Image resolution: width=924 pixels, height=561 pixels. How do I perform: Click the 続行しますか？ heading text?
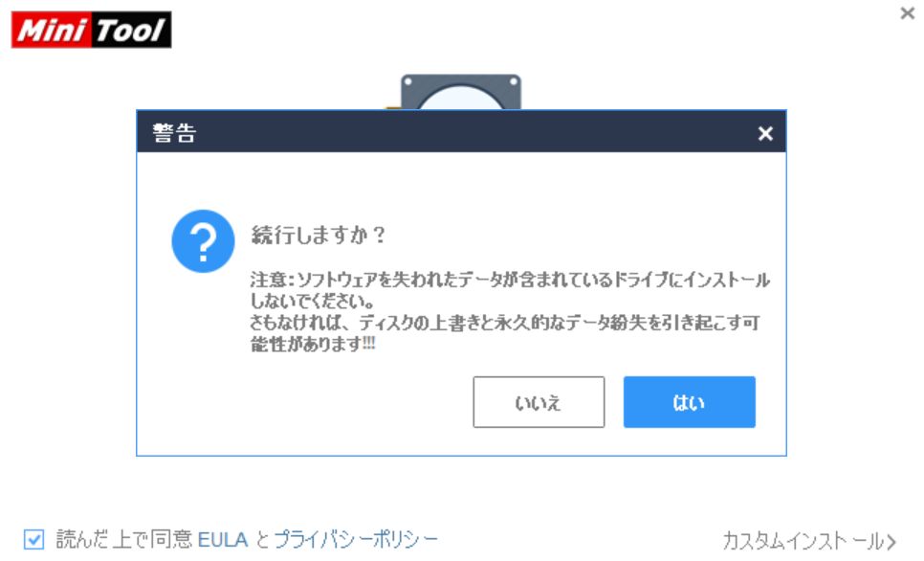[319, 235]
